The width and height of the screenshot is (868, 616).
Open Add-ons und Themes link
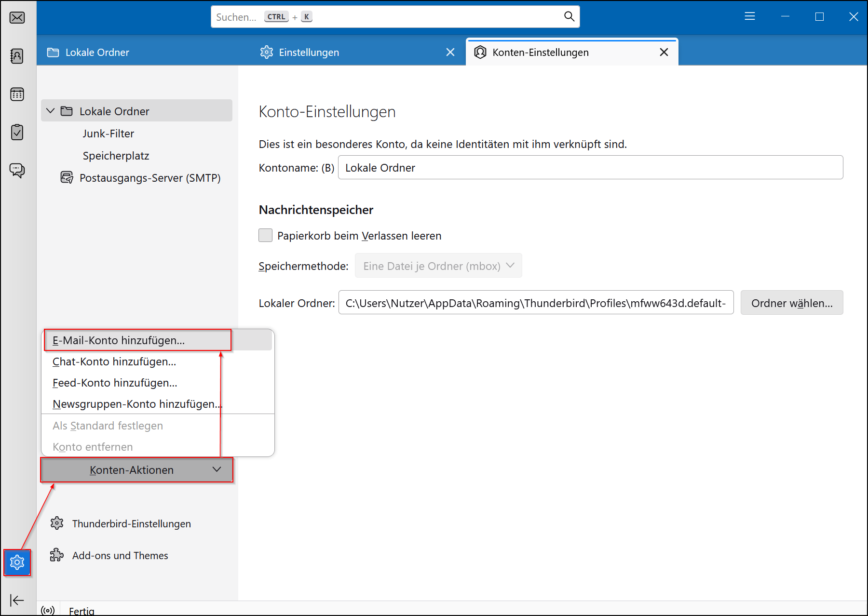pos(120,555)
